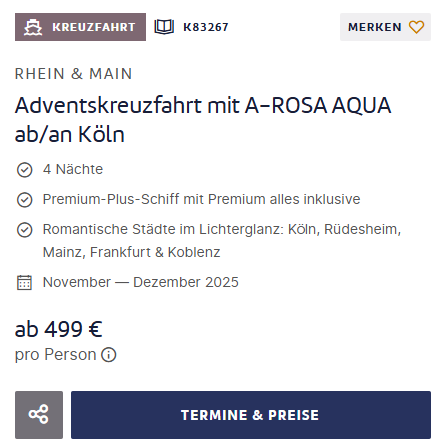445x448 pixels.
Task: Click Premium alles inklusive feature text
Action: [x=284, y=199]
